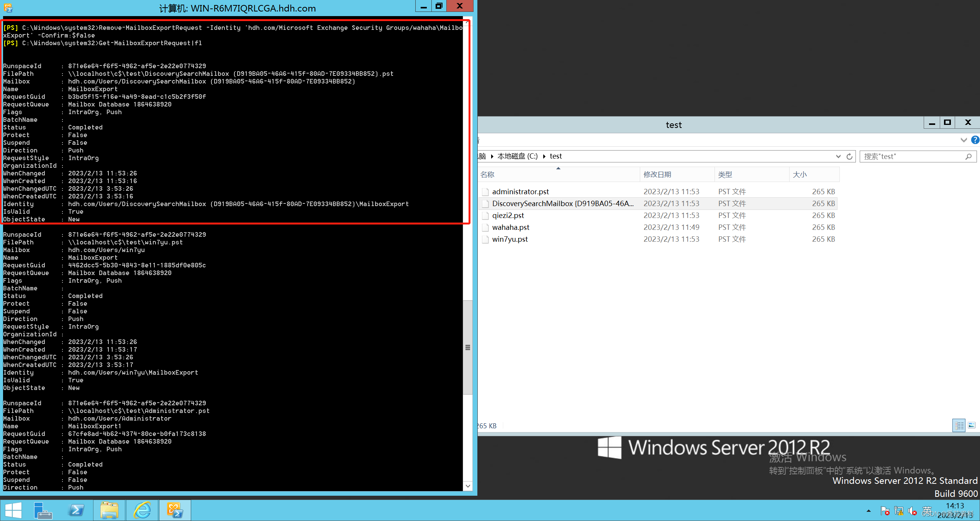Show hidden system tray icons
Image resolution: width=980 pixels, height=521 pixels.
pos(869,511)
